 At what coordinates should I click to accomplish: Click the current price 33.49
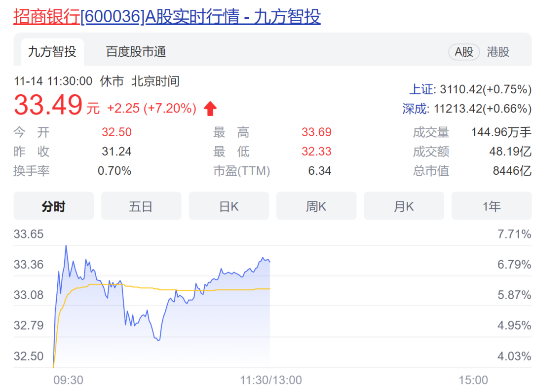(48, 105)
